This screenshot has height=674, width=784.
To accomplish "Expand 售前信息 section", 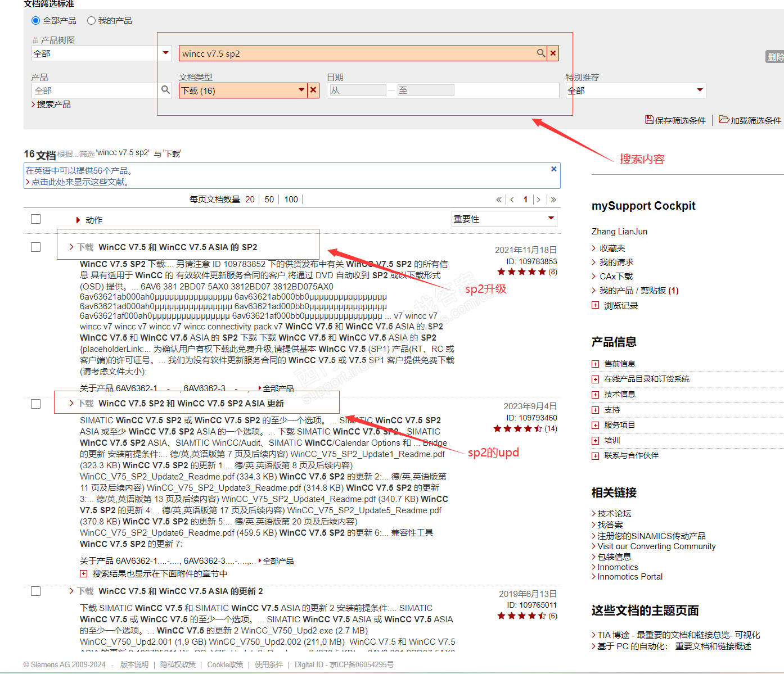I will tap(595, 364).
